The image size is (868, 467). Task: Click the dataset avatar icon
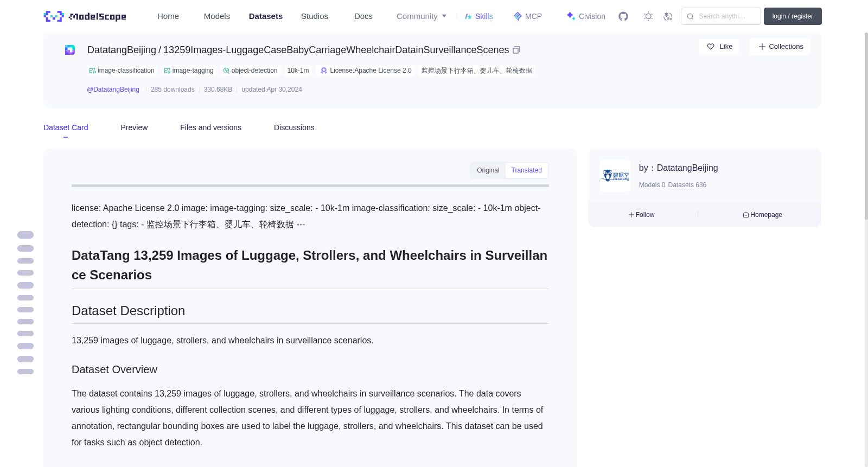coord(70,50)
